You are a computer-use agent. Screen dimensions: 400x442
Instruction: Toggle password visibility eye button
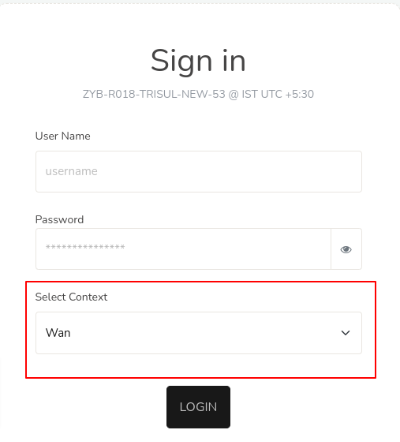coord(346,249)
